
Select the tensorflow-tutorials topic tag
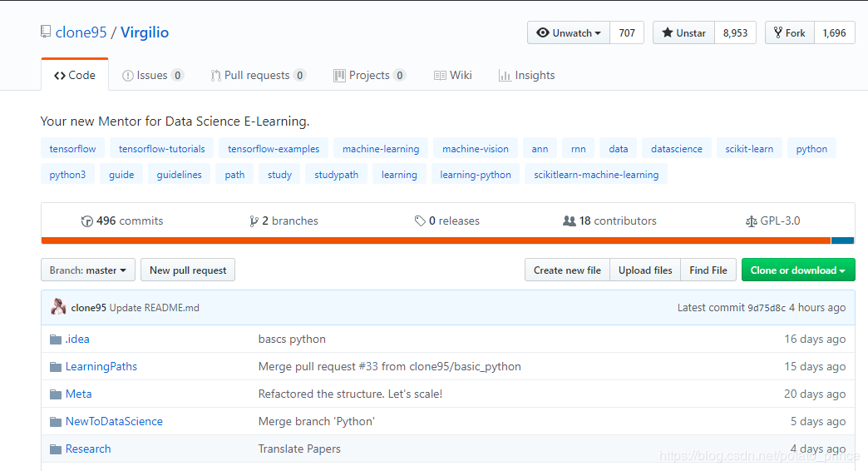161,148
